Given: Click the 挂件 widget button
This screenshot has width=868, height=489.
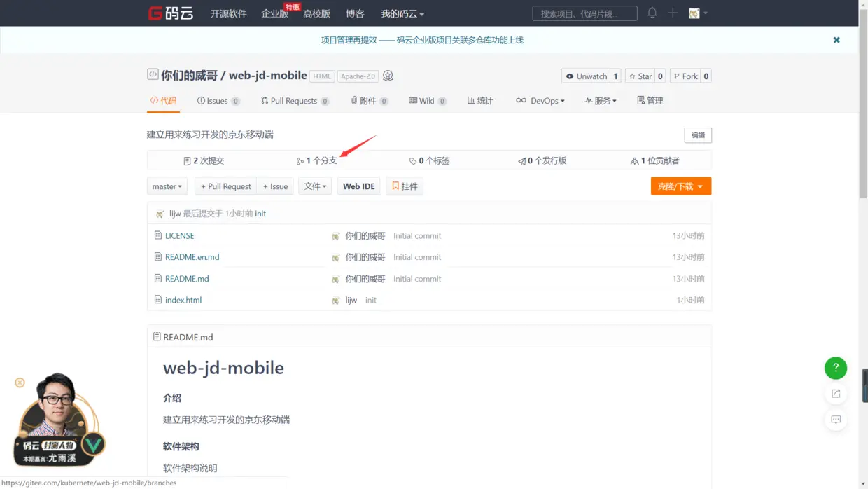Looking at the screenshot, I should tap(405, 186).
